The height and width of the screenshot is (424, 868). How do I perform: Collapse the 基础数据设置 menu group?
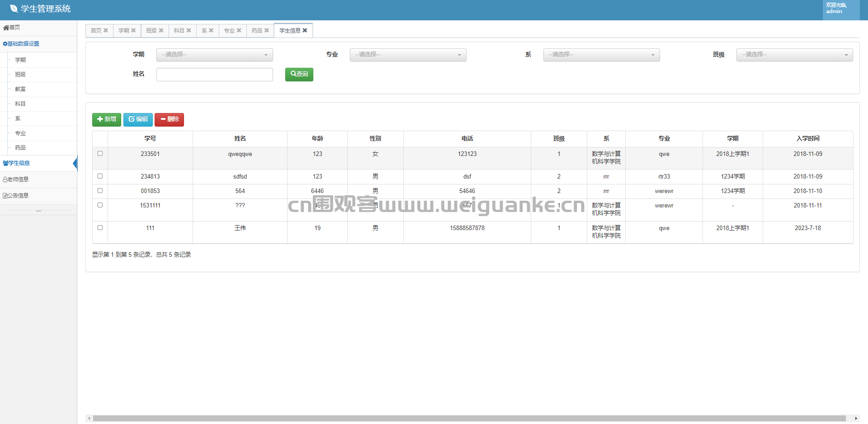coord(38,44)
